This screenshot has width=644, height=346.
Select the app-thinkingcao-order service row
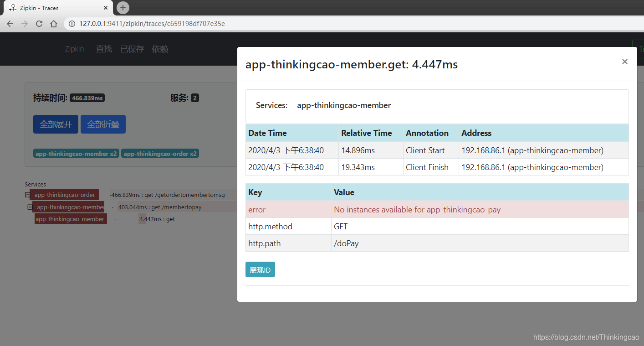[x=65, y=195]
